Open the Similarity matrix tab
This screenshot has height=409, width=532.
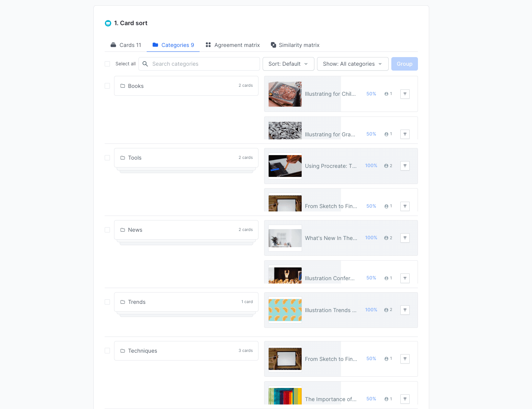295,45
